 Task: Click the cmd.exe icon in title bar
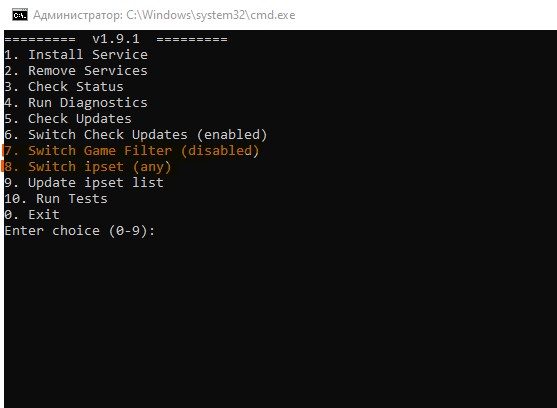20,15
